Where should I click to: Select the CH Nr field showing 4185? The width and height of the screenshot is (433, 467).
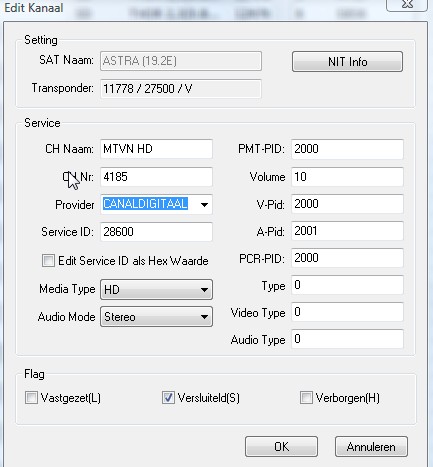point(156,177)
